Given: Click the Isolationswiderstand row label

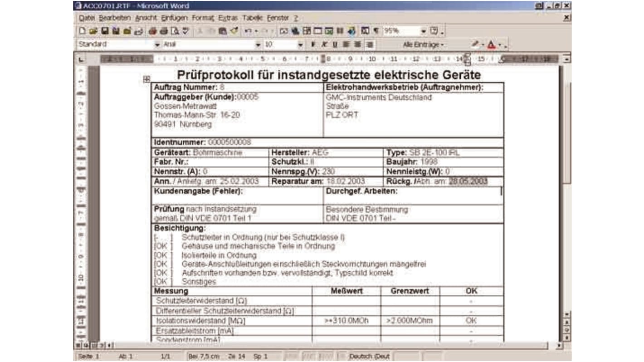Looking at the screenshot, I should [200, 321].
